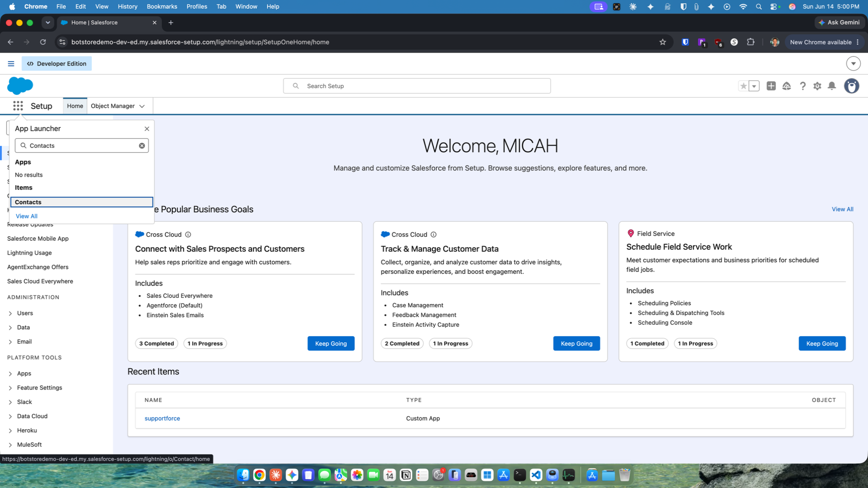The width and height of the screenshot is (868, 488).
Task: Focus the App Launcher search field
Action: click(82, 145)
